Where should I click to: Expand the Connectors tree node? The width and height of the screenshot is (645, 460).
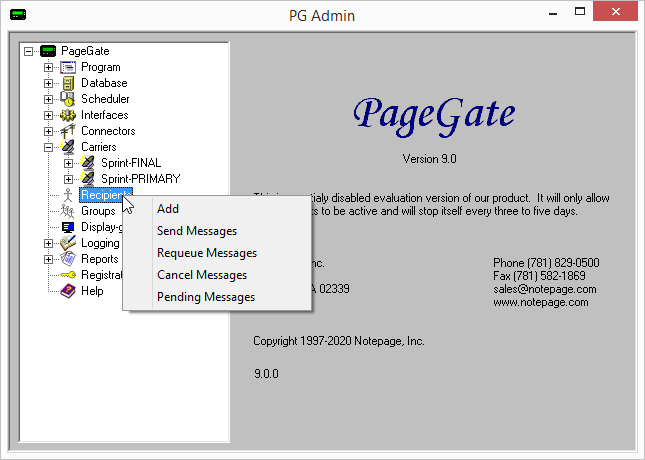[x=48, y=132]
